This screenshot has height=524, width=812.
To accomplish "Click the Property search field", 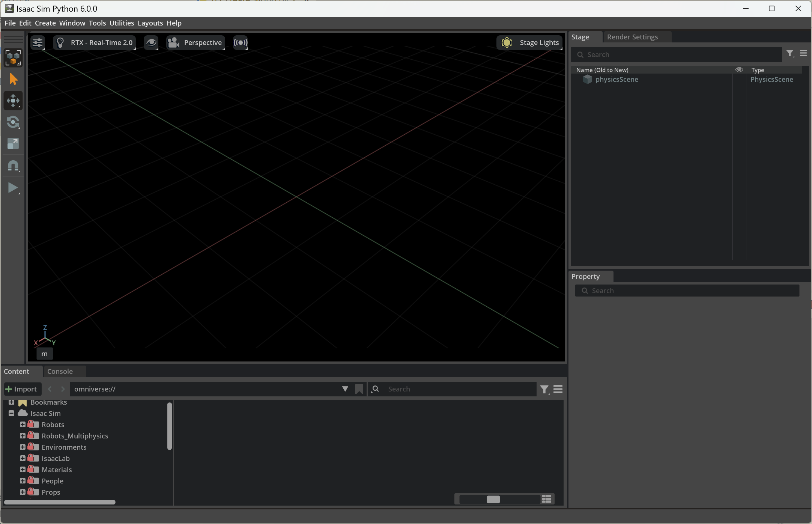I will 687,291.
